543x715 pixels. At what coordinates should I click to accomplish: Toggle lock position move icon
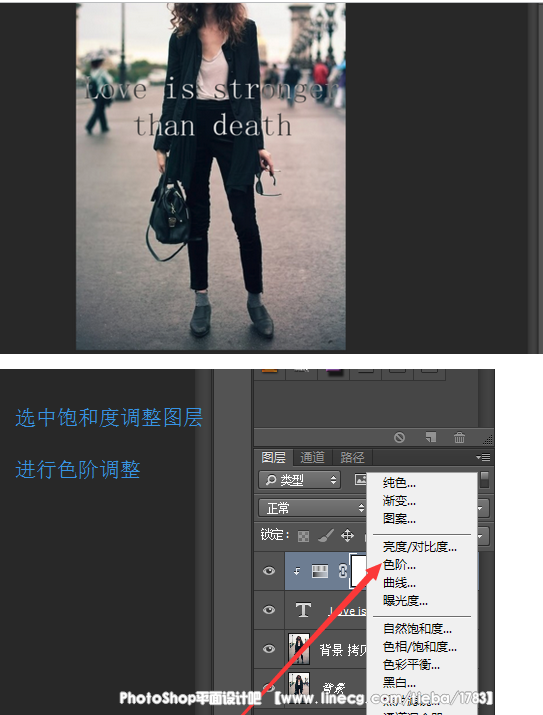347,535
